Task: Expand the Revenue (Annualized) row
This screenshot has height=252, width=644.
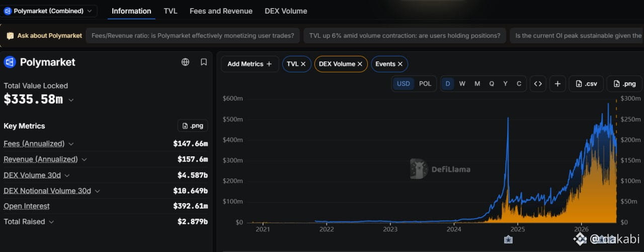Action: (x=84, y=159)
